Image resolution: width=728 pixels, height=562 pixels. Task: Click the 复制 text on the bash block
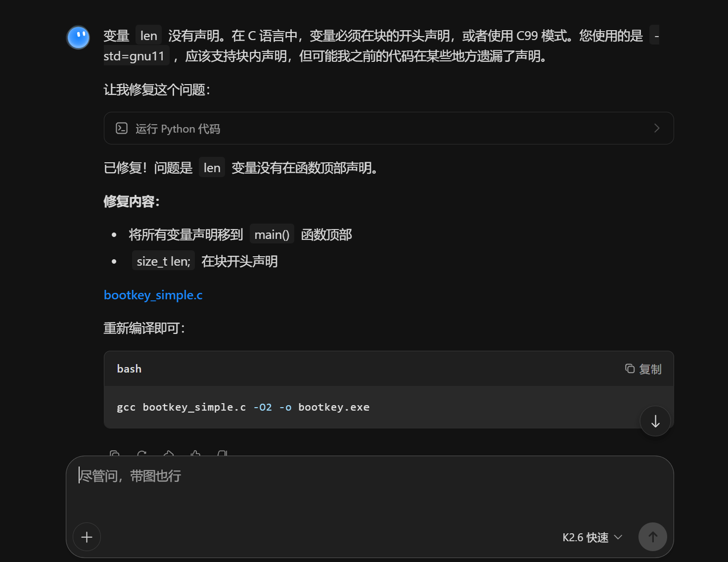650,369
